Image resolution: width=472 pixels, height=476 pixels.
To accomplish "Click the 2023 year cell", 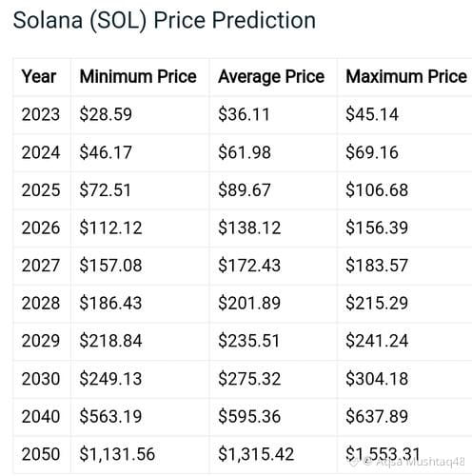I will point(41,114).
